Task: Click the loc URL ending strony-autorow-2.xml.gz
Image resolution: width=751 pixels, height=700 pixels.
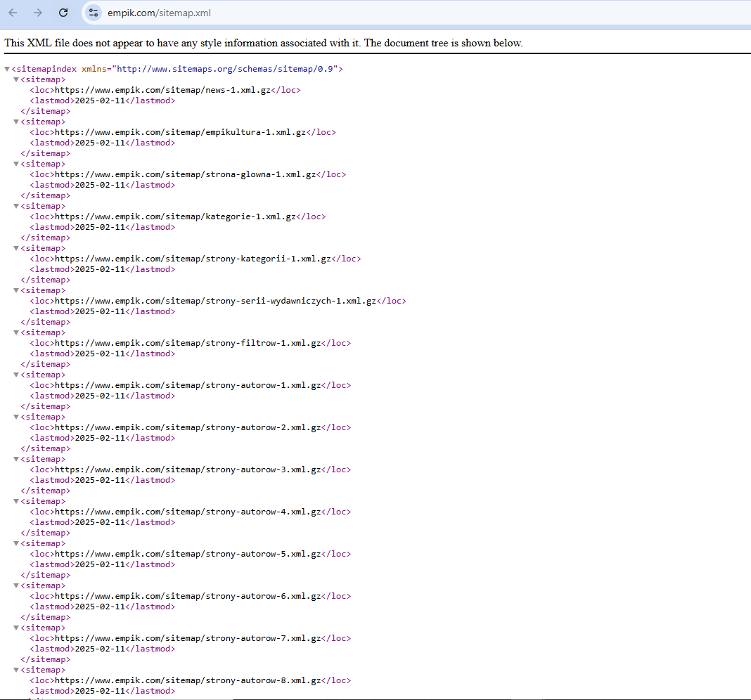Action: pyautogui.click(x=188, y=427)
